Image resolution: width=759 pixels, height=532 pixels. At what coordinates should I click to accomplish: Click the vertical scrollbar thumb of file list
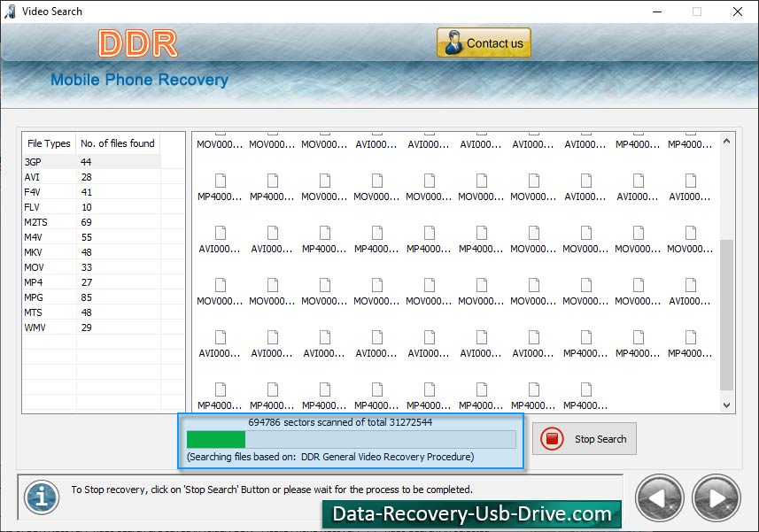coord(726,314)
